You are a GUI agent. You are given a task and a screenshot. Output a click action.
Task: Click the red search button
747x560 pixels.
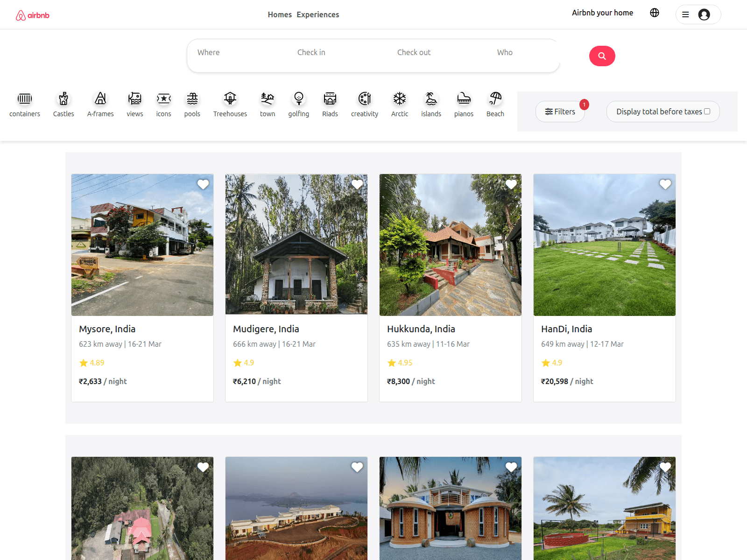[602, 56]
